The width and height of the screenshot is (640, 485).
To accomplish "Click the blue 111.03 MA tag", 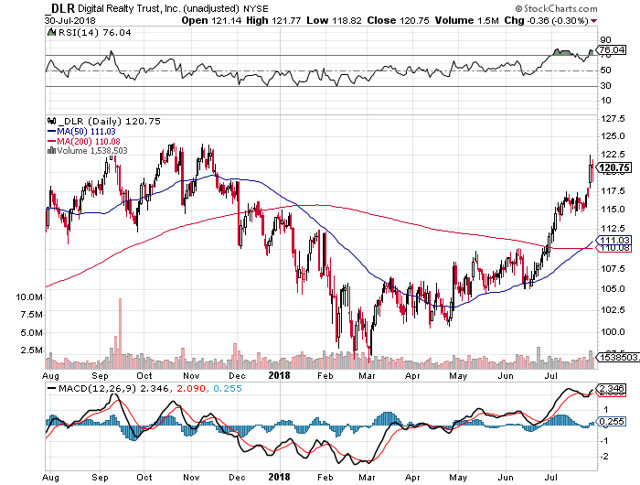I will (x=614, y=240).
